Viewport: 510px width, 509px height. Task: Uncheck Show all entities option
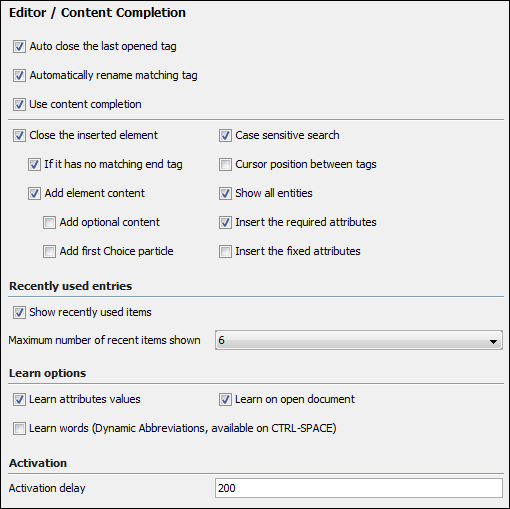(225, 194)
